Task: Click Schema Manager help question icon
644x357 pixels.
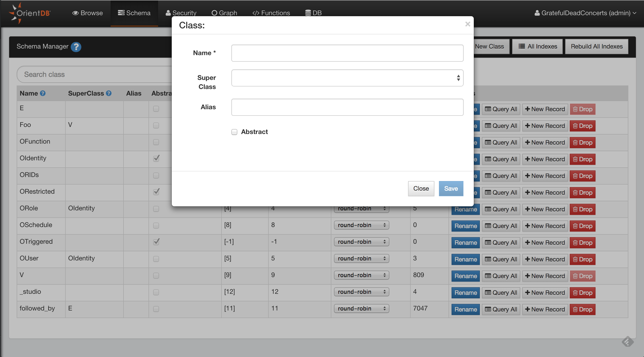Action: pos(76,47)
